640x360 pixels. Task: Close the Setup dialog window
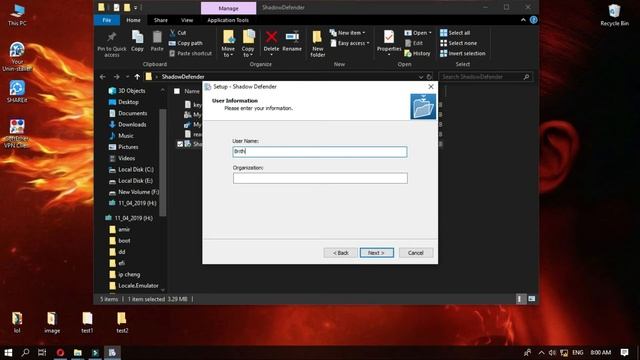[431, 87]
